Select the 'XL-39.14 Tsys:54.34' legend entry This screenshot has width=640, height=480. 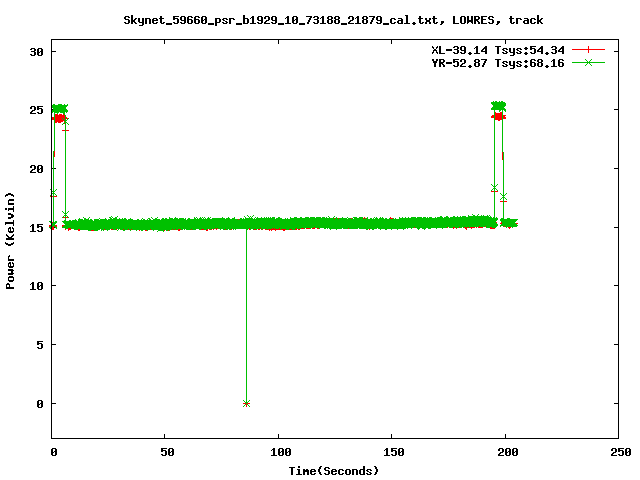pos(498,50)
